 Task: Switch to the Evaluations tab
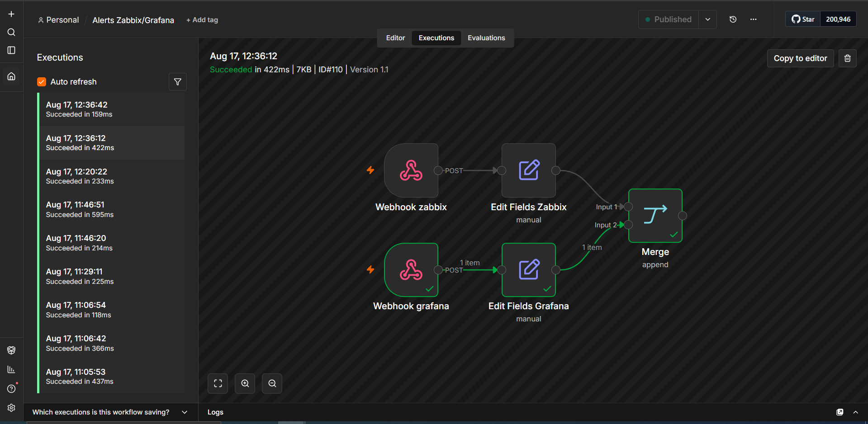[x=486, y=38]
